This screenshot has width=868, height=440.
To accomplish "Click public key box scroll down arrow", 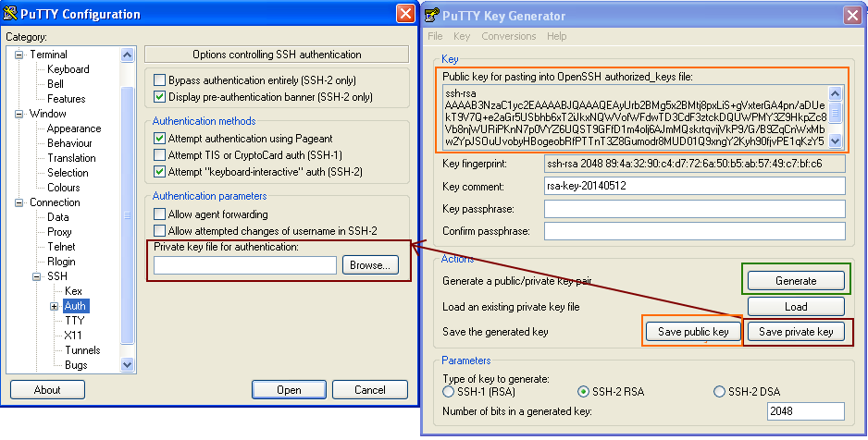I will click(x=836, y=141).
